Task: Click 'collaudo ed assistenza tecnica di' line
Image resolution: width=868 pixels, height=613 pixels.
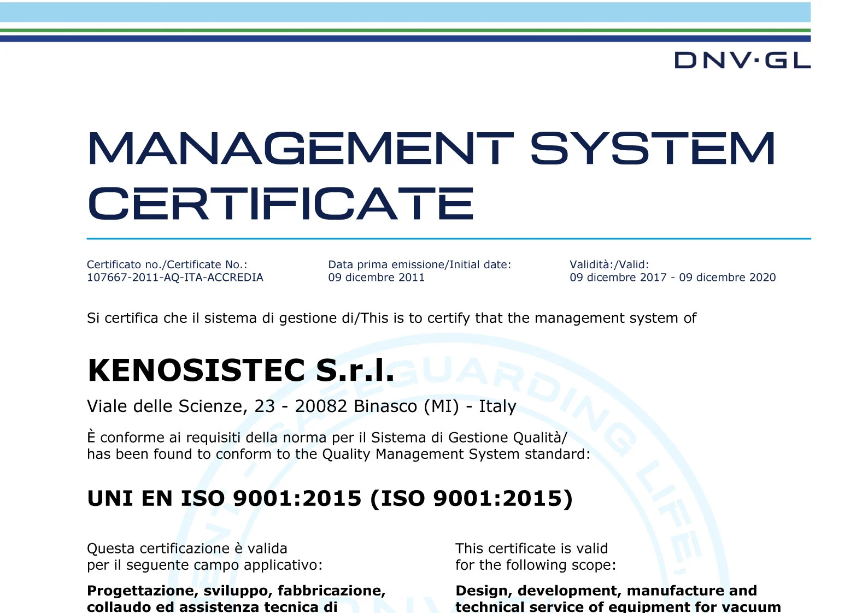Action: (x=213, y=607)
